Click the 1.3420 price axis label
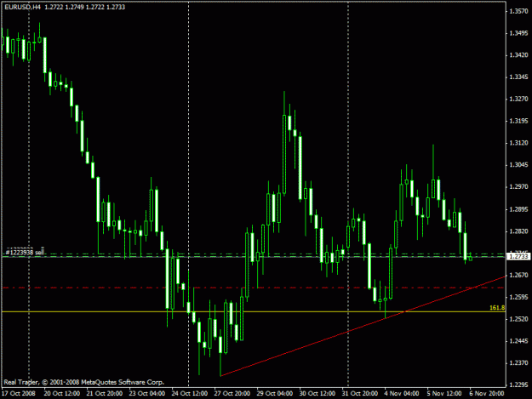Image resolution: width=532 pixels, height=399 pixels. (518, 55)
